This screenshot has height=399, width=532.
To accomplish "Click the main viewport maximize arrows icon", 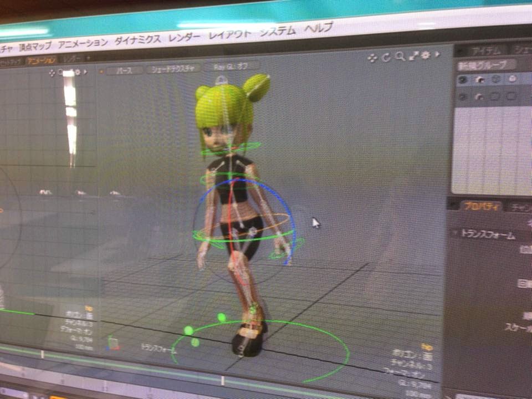I will (413, 55).
